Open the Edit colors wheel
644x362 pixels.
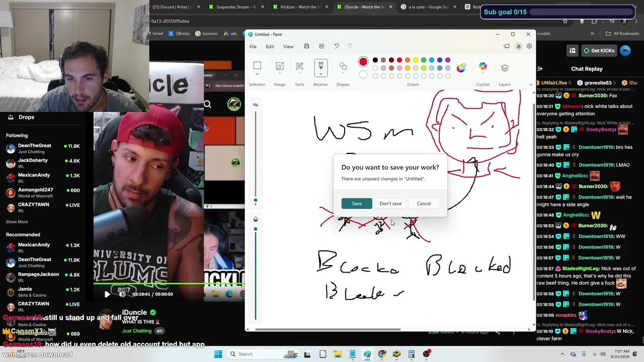[461, 68]
